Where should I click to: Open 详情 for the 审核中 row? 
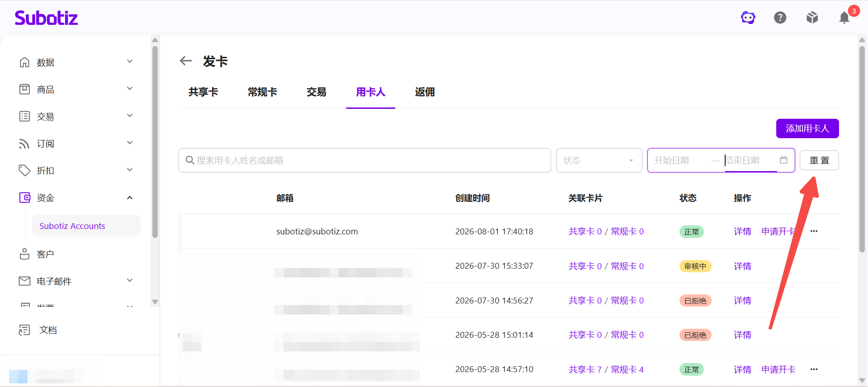(742, 266)
